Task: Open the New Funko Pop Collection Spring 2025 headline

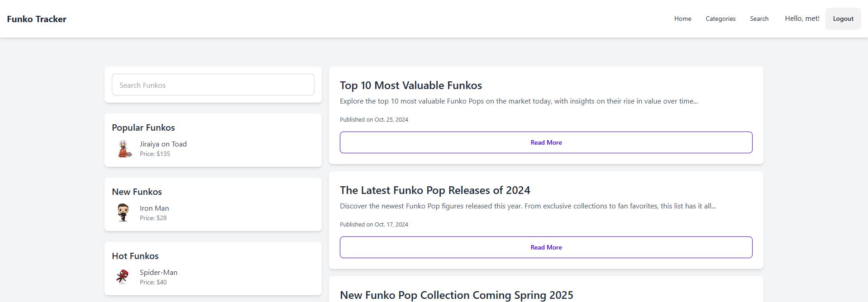Action: pos(456,295)
